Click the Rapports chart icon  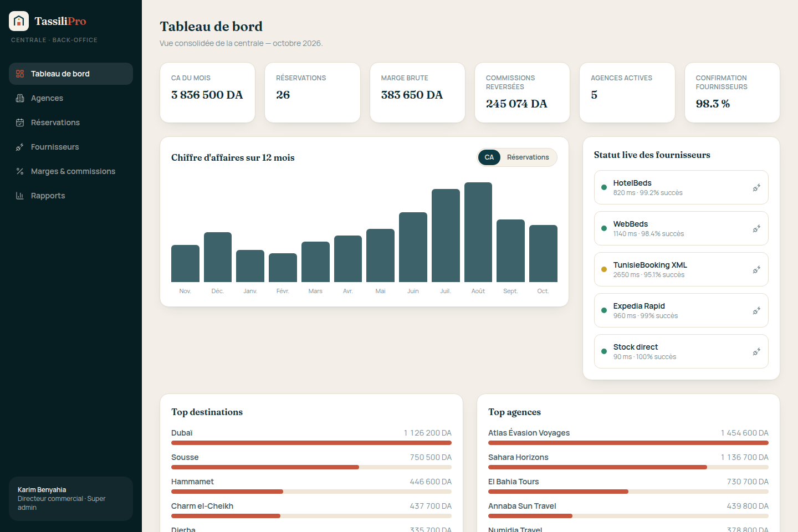pos(20,196)
